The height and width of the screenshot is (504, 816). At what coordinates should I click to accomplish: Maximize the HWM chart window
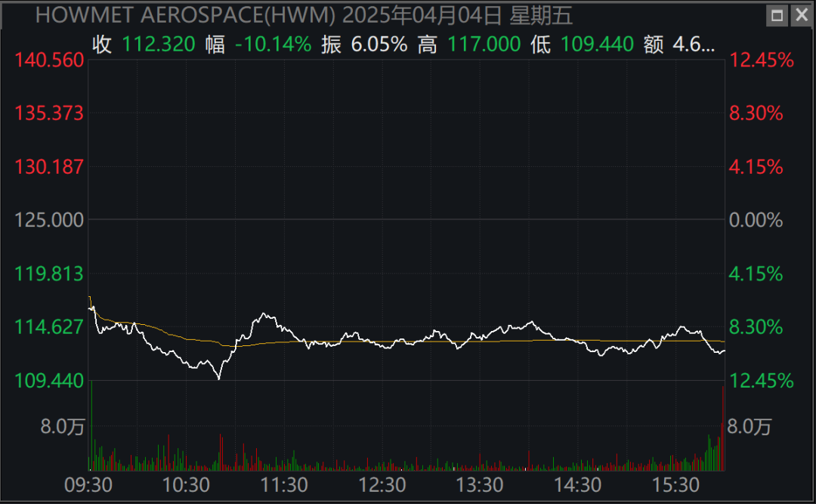[777, 16]
